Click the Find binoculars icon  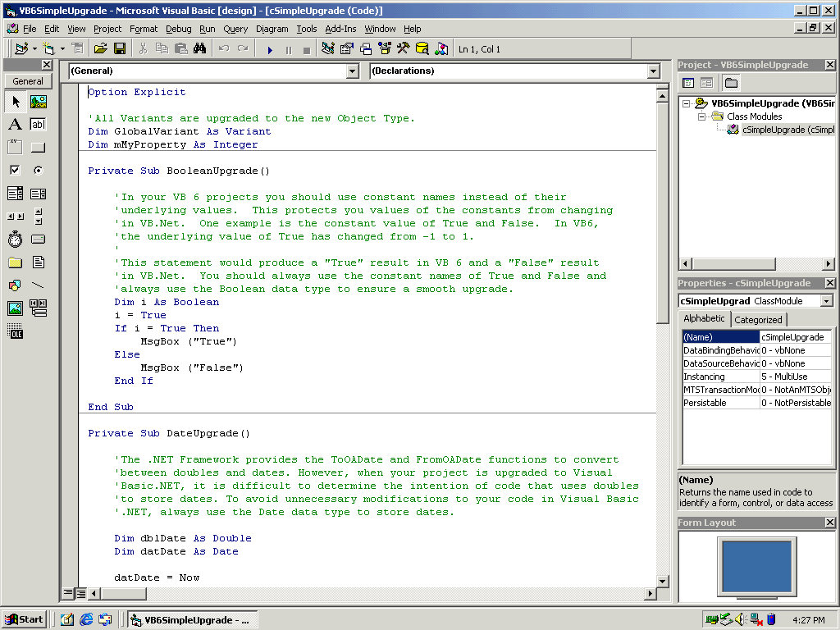[199, 49]
